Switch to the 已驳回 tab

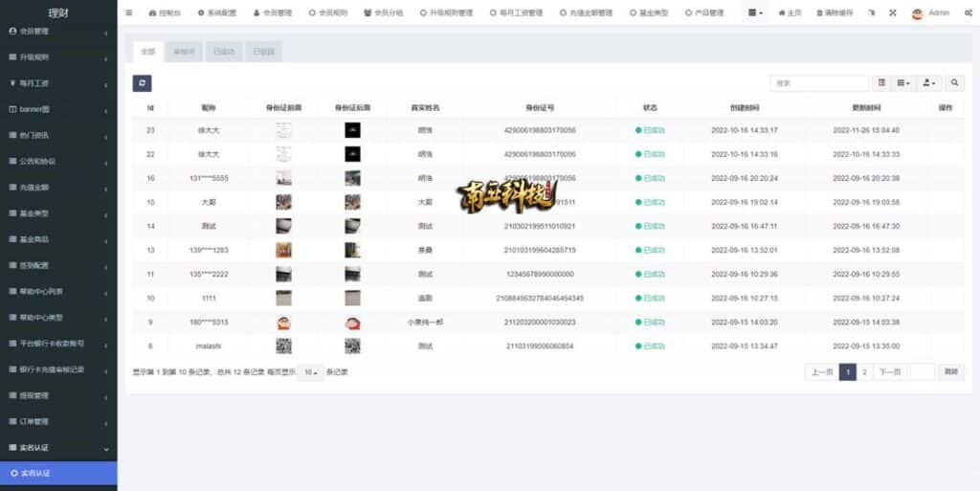pyautogui.click(x=263, y=52)
